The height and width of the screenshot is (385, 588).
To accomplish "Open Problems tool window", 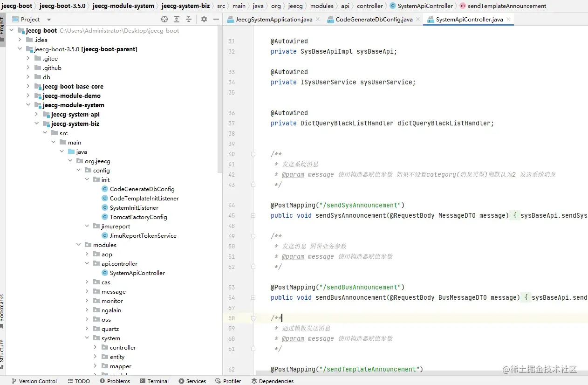I will coord(115,381).
